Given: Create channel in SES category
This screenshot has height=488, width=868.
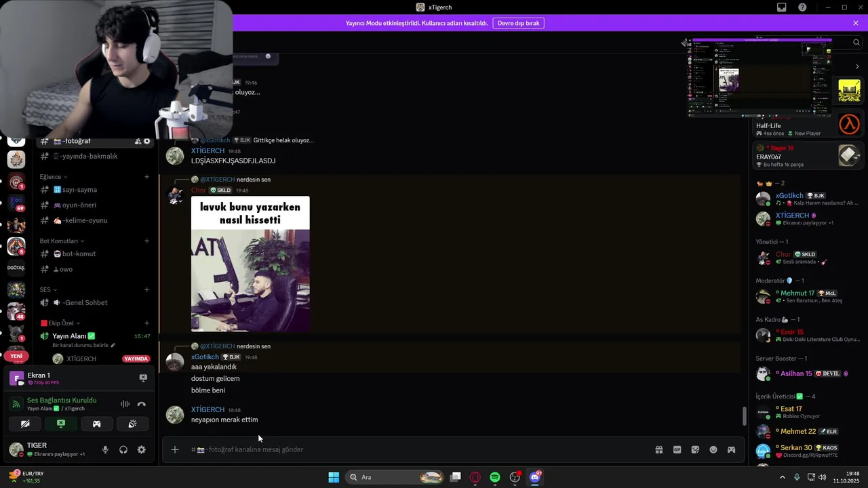Looking at the screenshot, I should pos(146,289).
